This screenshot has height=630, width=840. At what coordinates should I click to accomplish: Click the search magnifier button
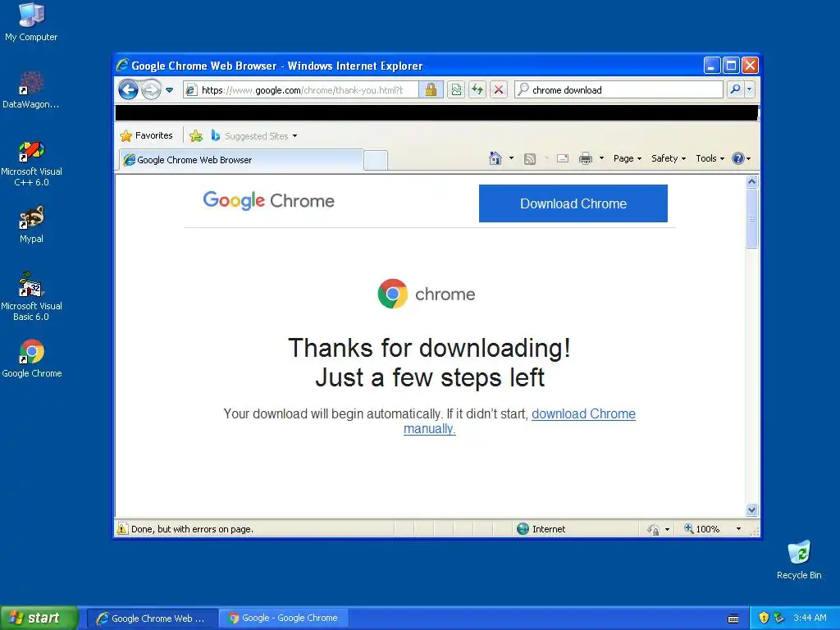click(x=736, y=89)
